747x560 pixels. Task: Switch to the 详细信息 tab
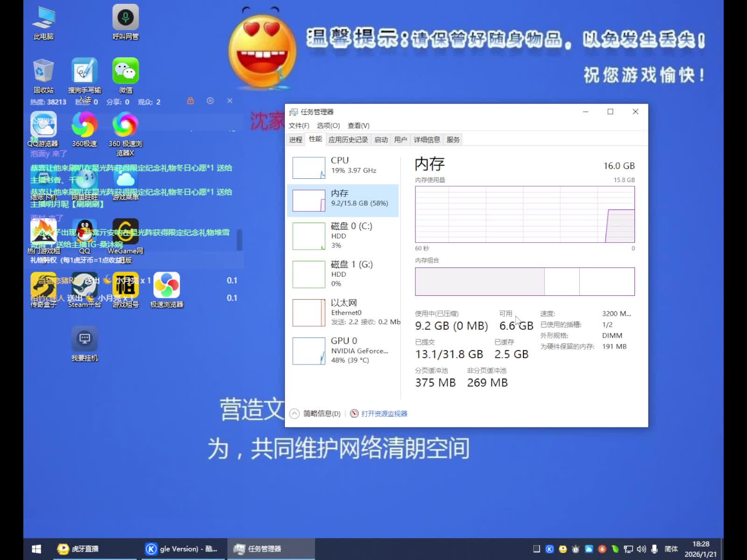click(427, 140)
